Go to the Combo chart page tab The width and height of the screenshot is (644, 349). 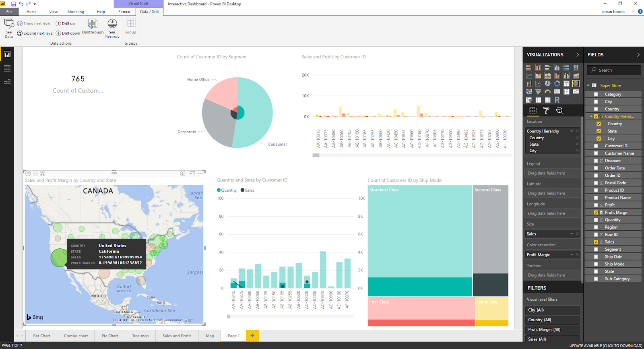76,336
